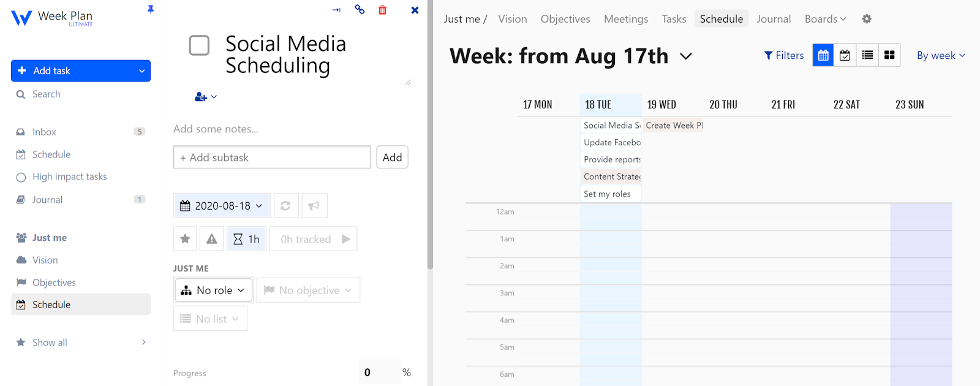
Task: Open Inbox in the sidebar
Action: [44, 132]
